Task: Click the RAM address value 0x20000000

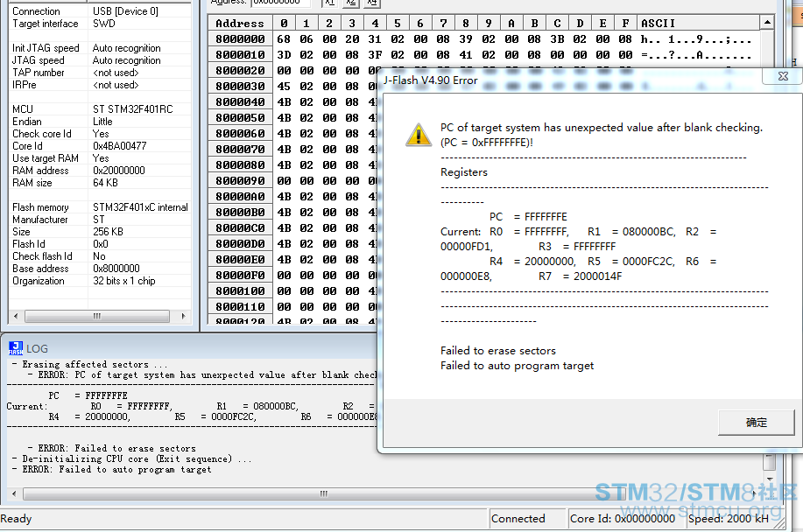Action: (x=119, y=171)
